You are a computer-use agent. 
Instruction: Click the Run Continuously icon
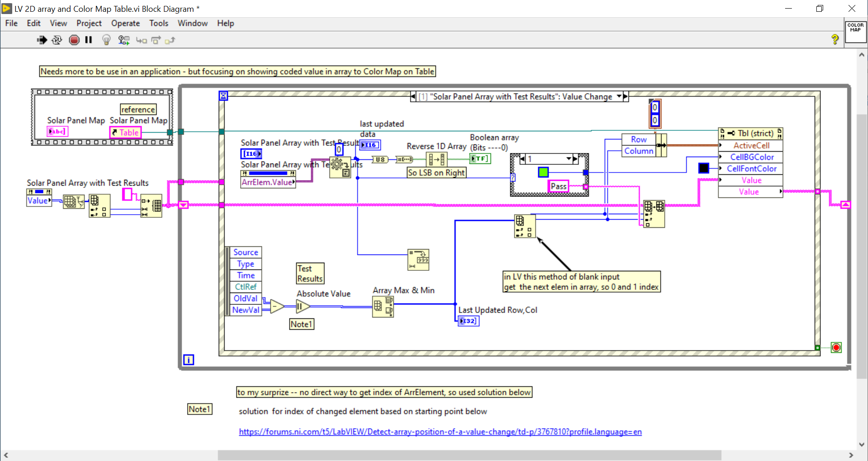tap(57, 40)
